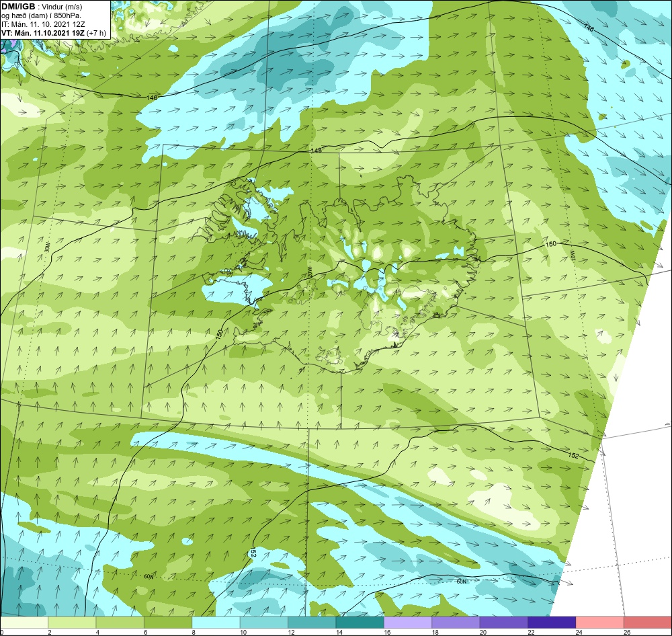Viewport: 672px width, 636px height.
Task: Click the 24–26 m/s light pink legend swatch
Action: click(600, 622)
